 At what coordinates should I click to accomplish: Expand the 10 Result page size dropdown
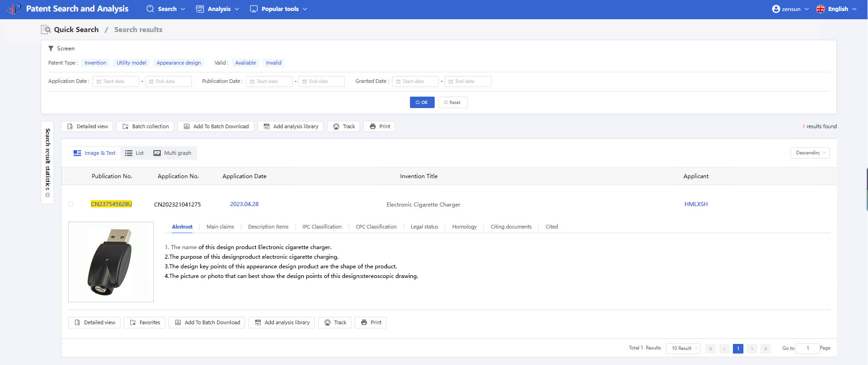pos(683,349)
